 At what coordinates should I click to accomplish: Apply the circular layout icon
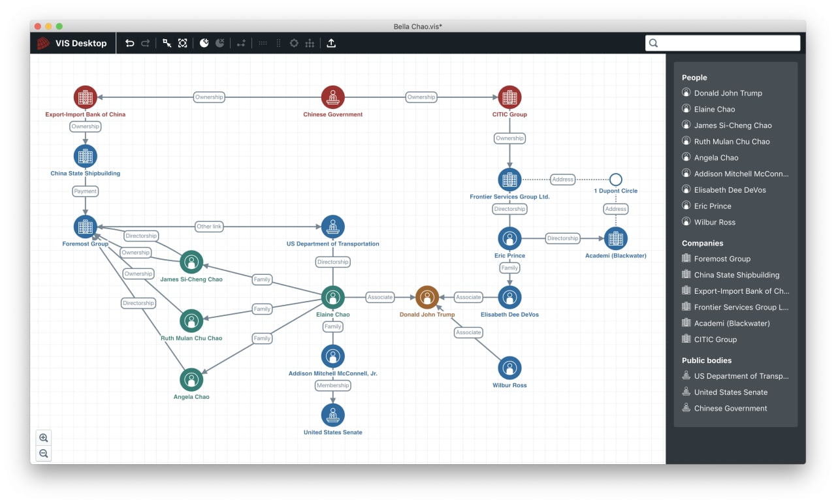point(294,43)
